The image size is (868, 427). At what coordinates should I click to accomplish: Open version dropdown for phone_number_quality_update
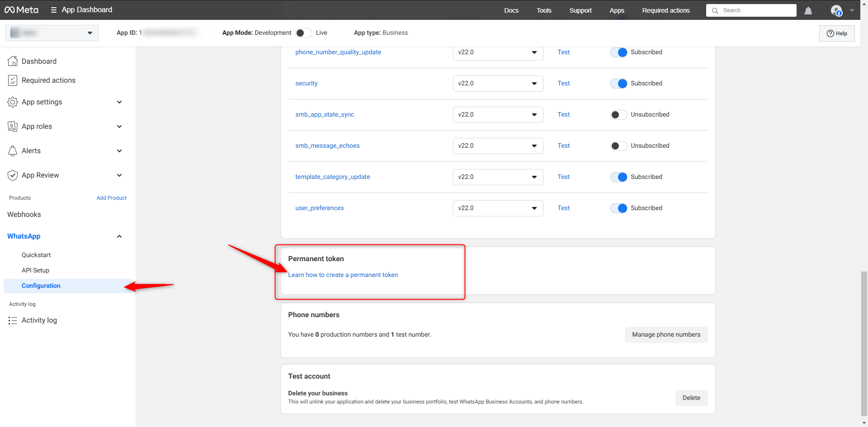(x=498, y=52)
